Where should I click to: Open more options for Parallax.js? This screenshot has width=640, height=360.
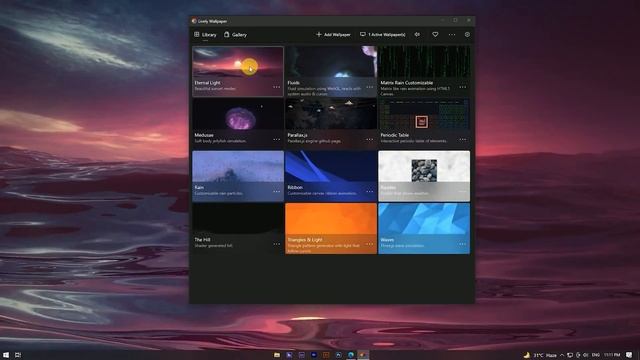pos(370,139)
